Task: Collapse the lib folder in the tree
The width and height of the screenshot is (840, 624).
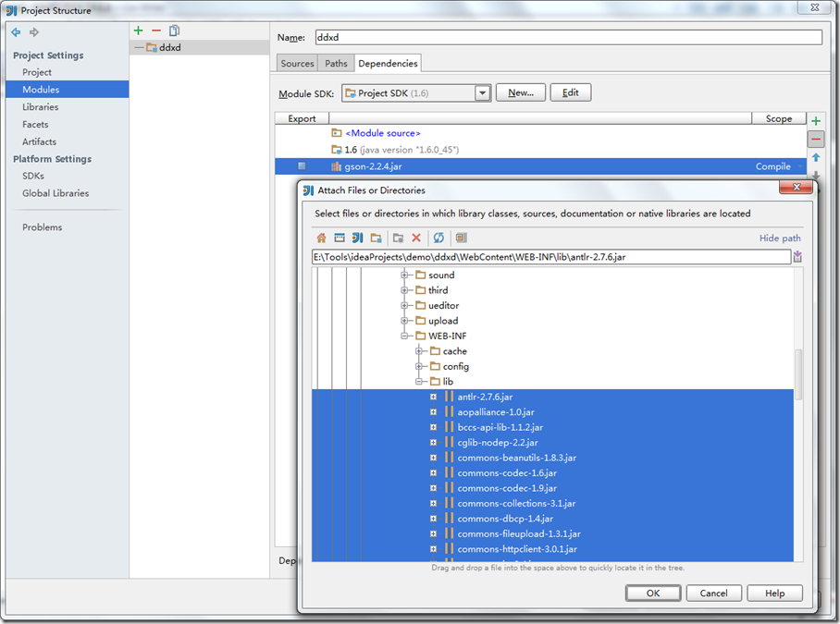Action: (x=419, y=381)
